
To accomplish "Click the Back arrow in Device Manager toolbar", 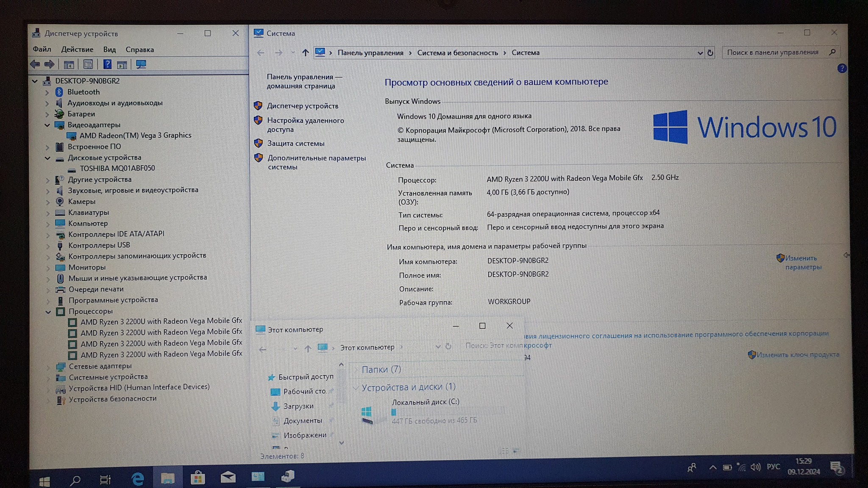I will (x=35, y=64).
